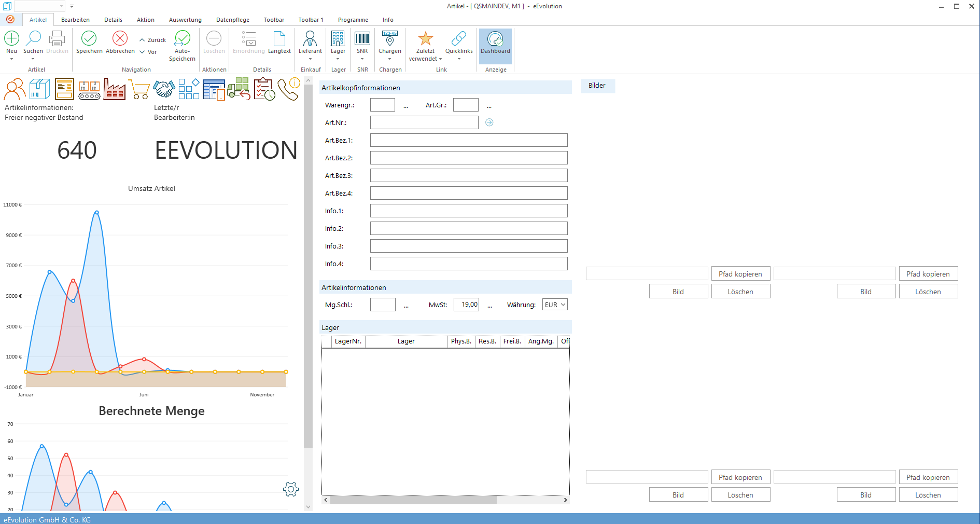Click the arrow icon next to Art.Nr.

[x=489, y=122]
